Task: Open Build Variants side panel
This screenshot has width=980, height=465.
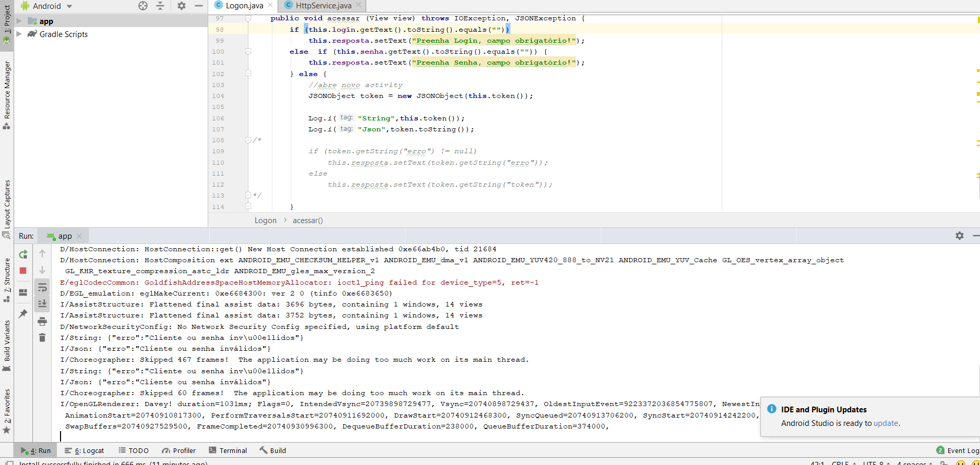Action: point(7,345)
